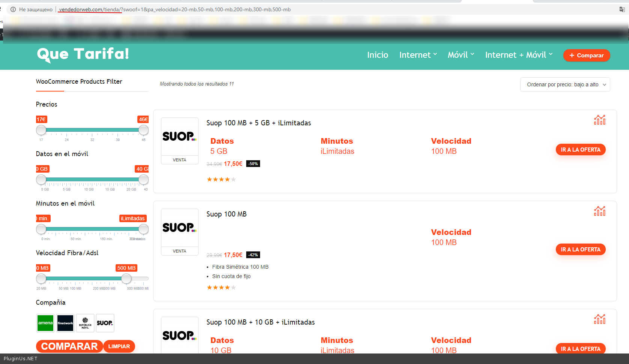The width and height of the screenshot is (629, 364).
Task: Click the 'Sin cuota de fijo' bullet text
Action: pos(231,277)
